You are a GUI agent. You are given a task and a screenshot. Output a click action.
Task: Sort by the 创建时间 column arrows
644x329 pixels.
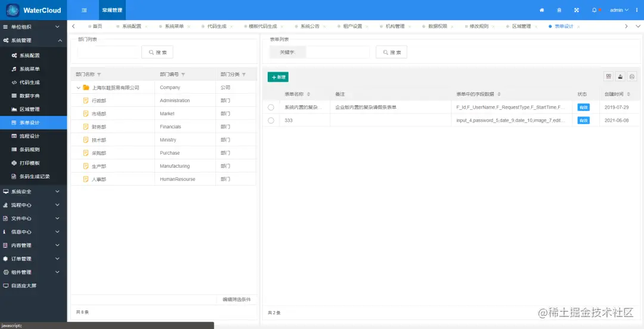point(628,94)
